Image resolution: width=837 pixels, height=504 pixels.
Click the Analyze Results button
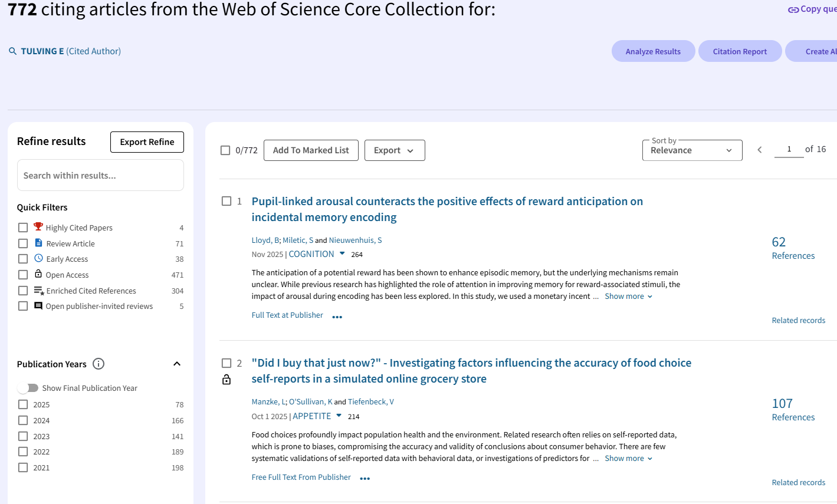(653, 51)
